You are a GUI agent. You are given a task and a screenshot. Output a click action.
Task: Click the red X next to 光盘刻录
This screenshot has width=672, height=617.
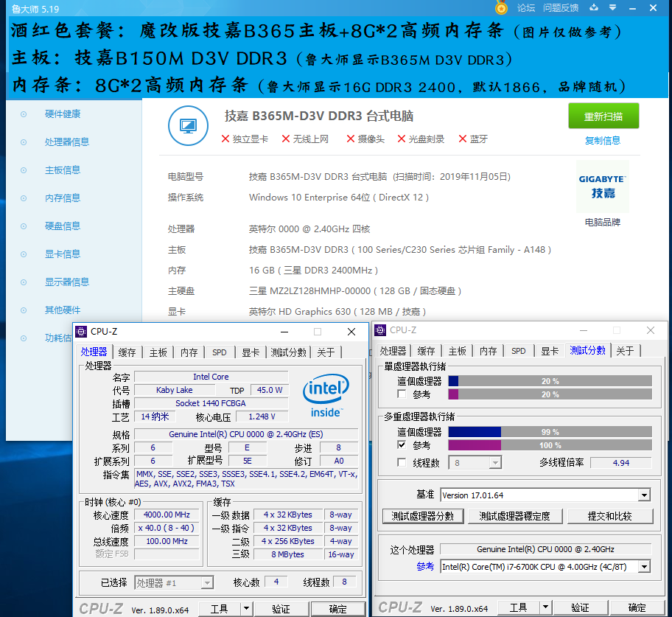[401, 139]
